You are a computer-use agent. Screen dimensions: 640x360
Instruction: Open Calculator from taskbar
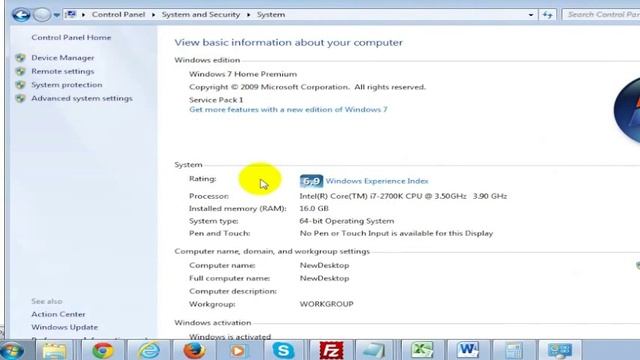(x=513, y=351)
